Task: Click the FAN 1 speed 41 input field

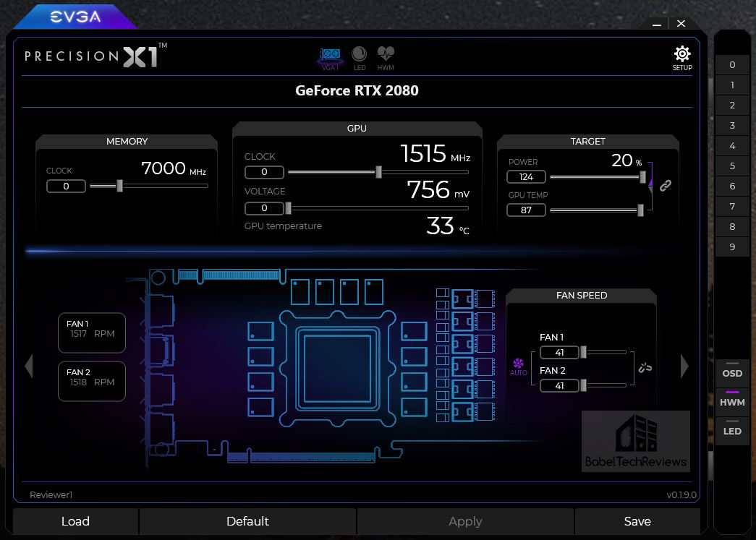Action: (x=559, y=353)
